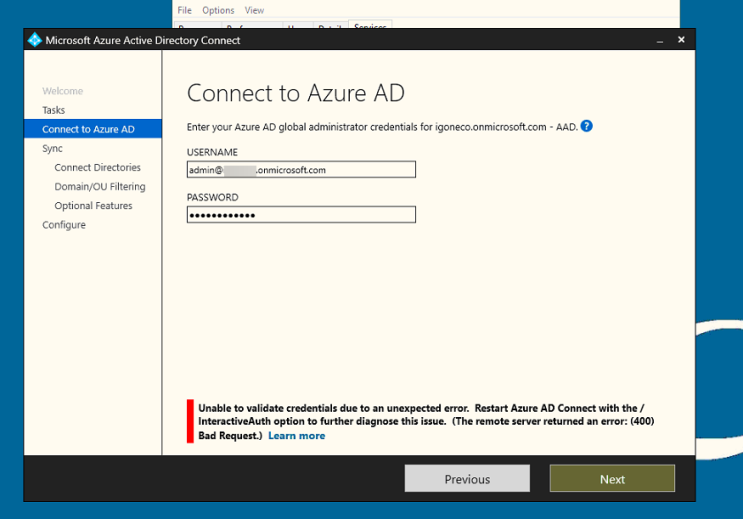
Task: Click the Next button
Action: click(612, 479)
